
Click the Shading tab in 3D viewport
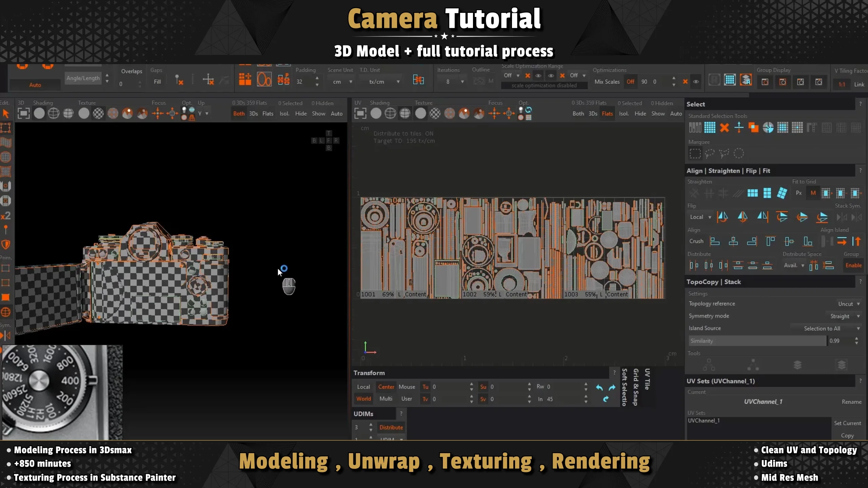(x=43, y=102)
